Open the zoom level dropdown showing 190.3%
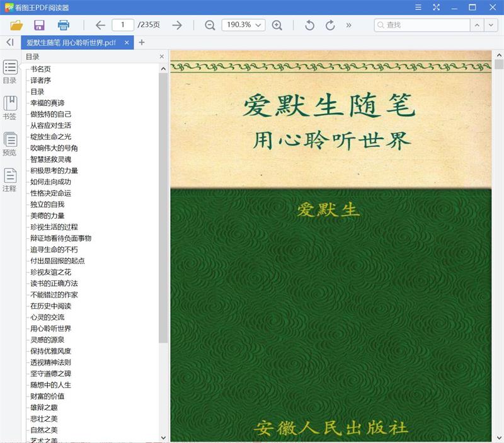 point(243,25)
